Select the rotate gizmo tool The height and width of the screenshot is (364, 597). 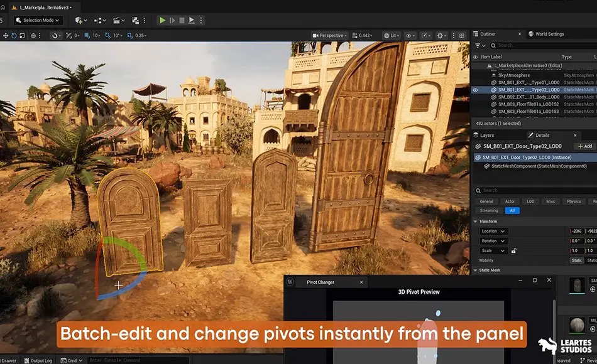point(14,35)
